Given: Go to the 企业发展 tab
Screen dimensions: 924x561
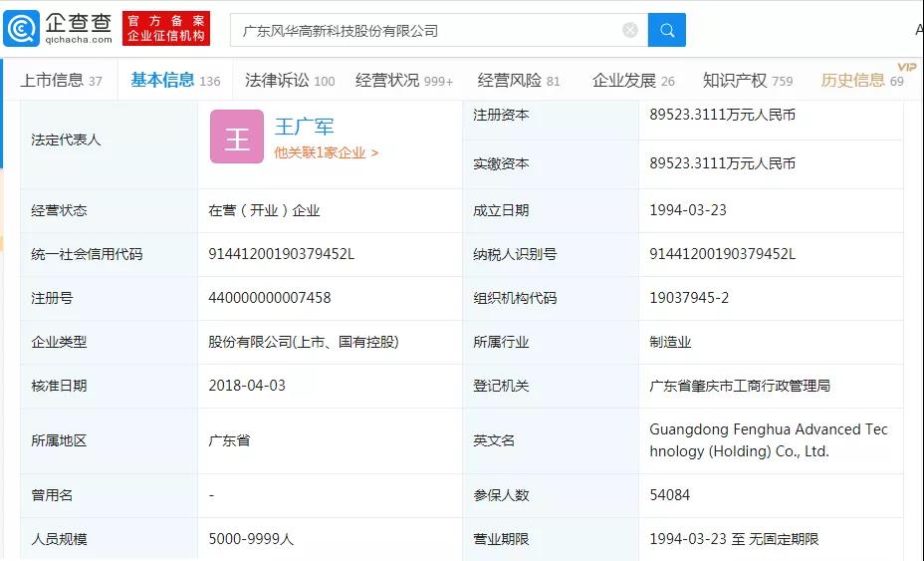Looking at the screenshot, I should pos(633,81).
